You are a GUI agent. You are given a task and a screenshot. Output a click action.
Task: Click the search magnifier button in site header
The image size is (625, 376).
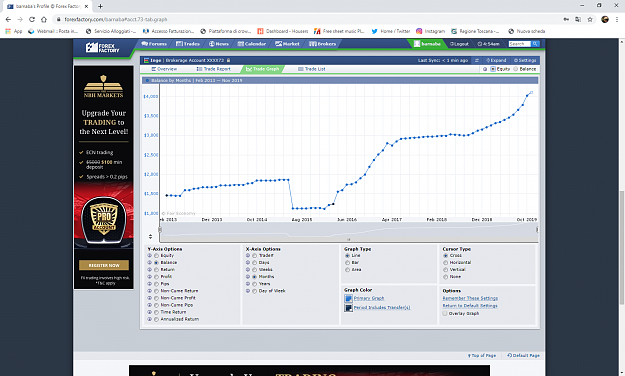point(535,44)
